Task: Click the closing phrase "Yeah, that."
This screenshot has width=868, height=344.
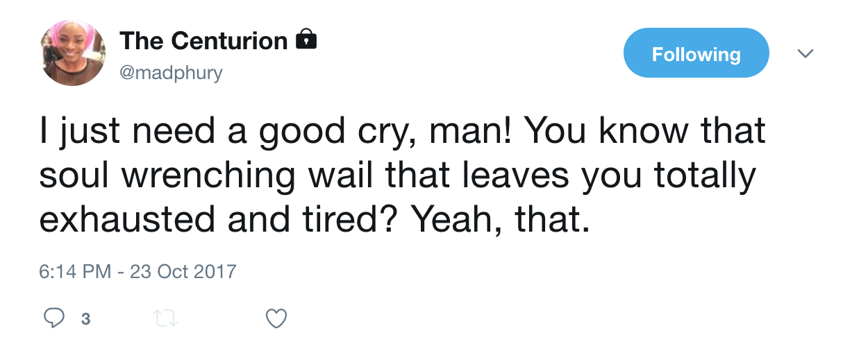Action: (499, 219)
